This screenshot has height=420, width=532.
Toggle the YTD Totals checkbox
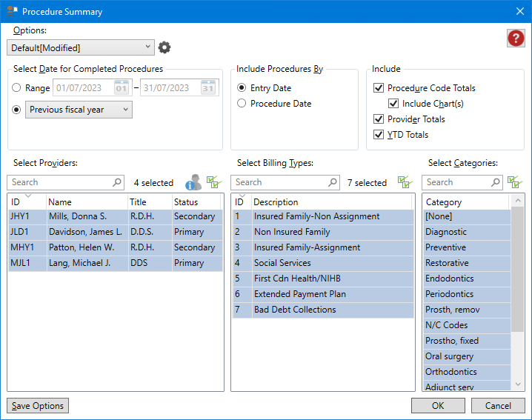click(379, 135)
